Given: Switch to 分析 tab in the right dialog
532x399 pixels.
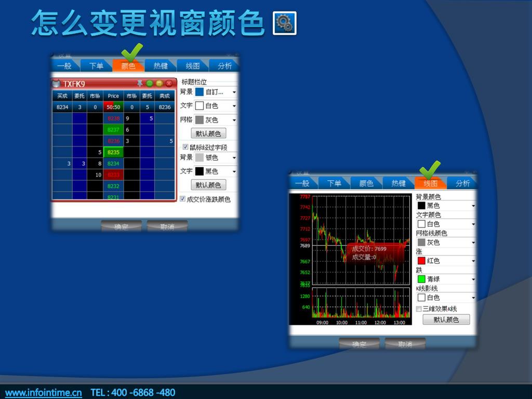Looking at the screenshot, I should point(462,183).
